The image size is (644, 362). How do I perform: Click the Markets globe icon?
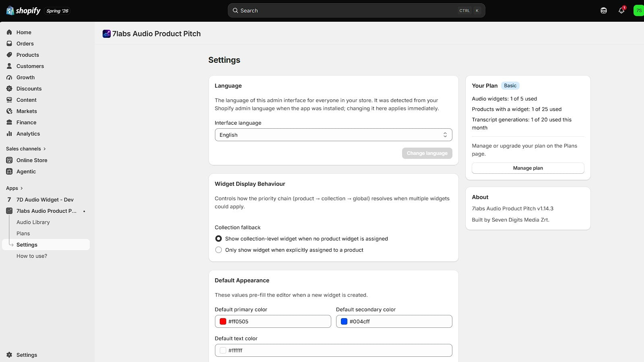click(9, 111)
